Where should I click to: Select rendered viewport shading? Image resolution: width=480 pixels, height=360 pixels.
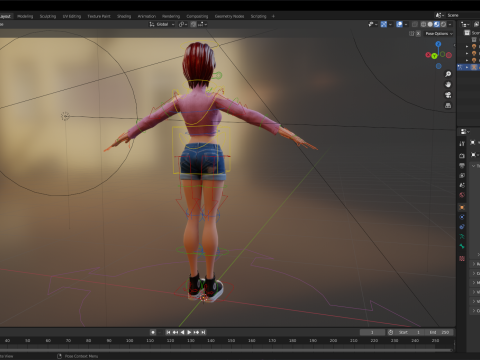point(443,24)
